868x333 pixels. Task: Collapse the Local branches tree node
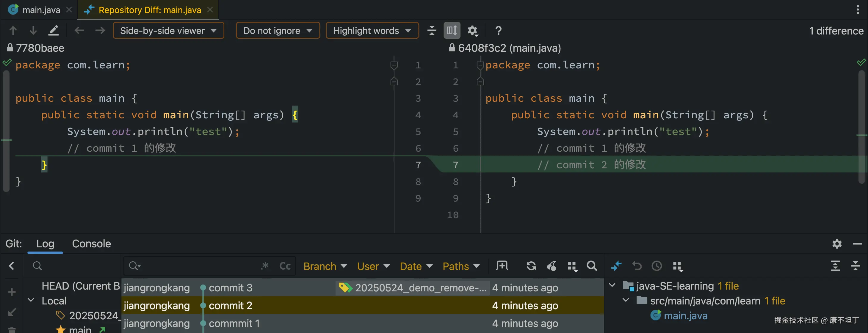[31, 300]
